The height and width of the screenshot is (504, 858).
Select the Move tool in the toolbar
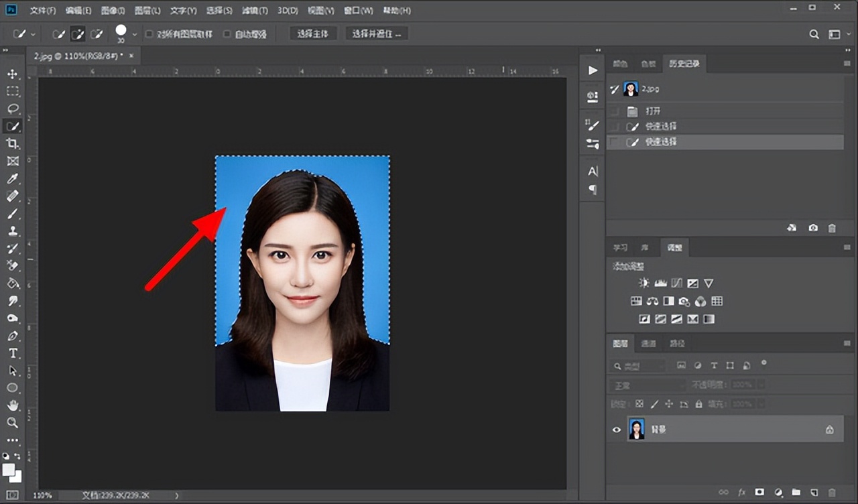(x=12, y=74)
